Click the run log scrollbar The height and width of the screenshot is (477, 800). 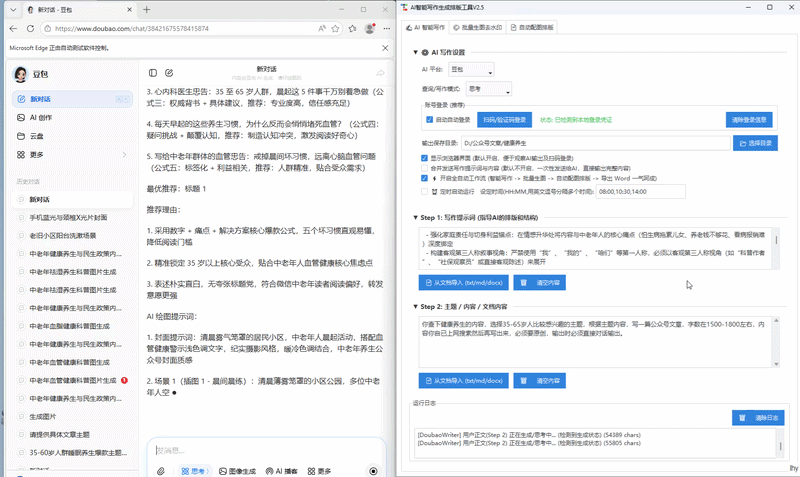(x=780, y=443)
